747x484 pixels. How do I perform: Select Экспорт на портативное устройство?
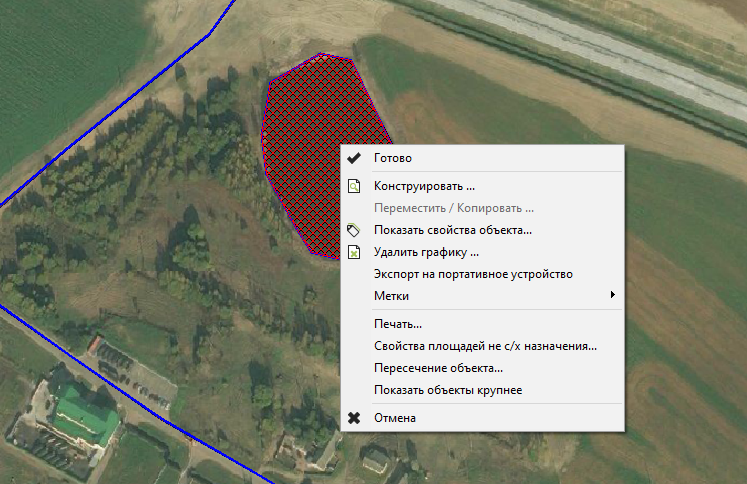click(482, 274)
